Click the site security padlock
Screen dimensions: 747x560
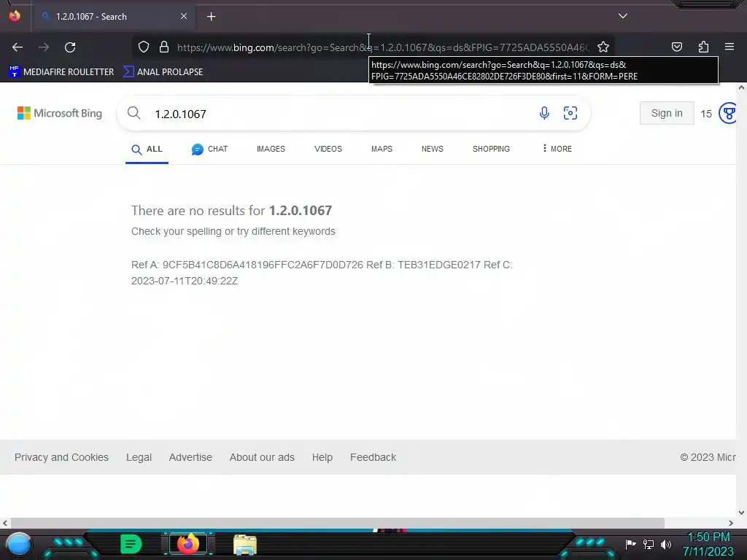[x=164, y=47]
